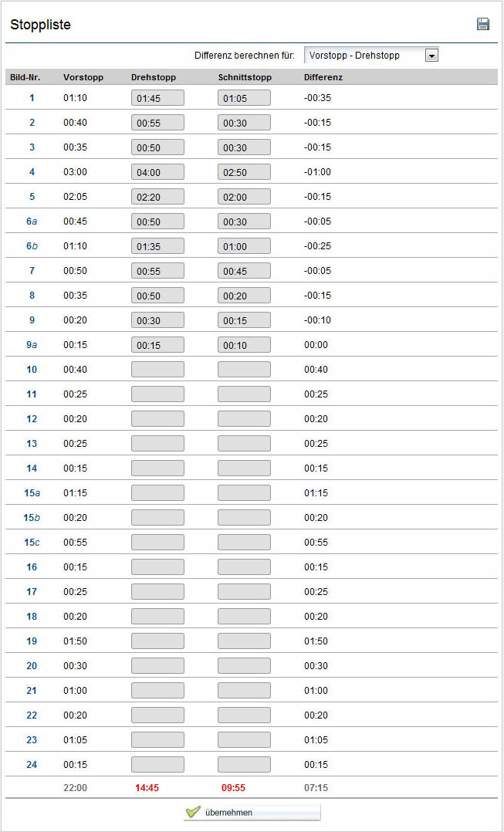
Task: Click the Differenz column header
Action: click(x=323, y=77)
